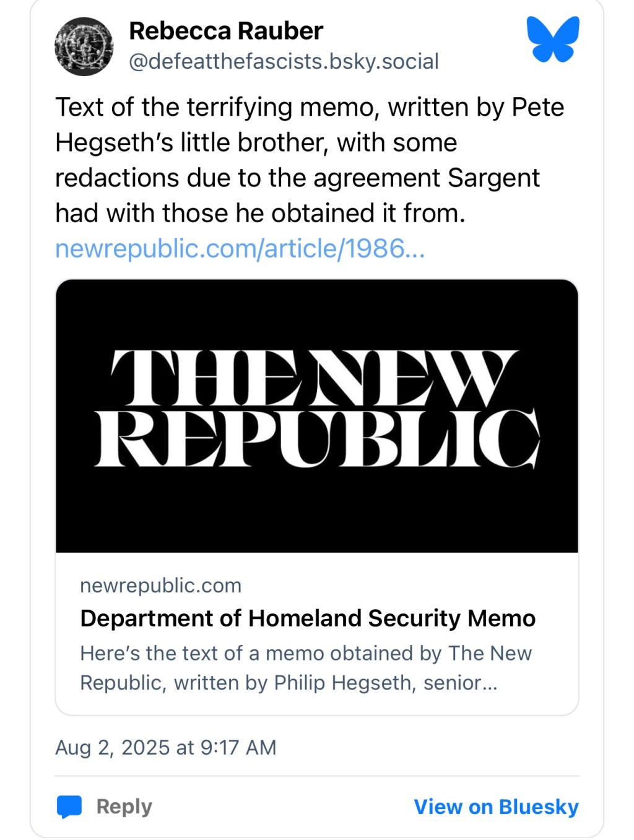Viewport: 634px width, 840px height.
Task: Click the post text starting 'Text of the terrifying memo'
Action: (309, 107)
